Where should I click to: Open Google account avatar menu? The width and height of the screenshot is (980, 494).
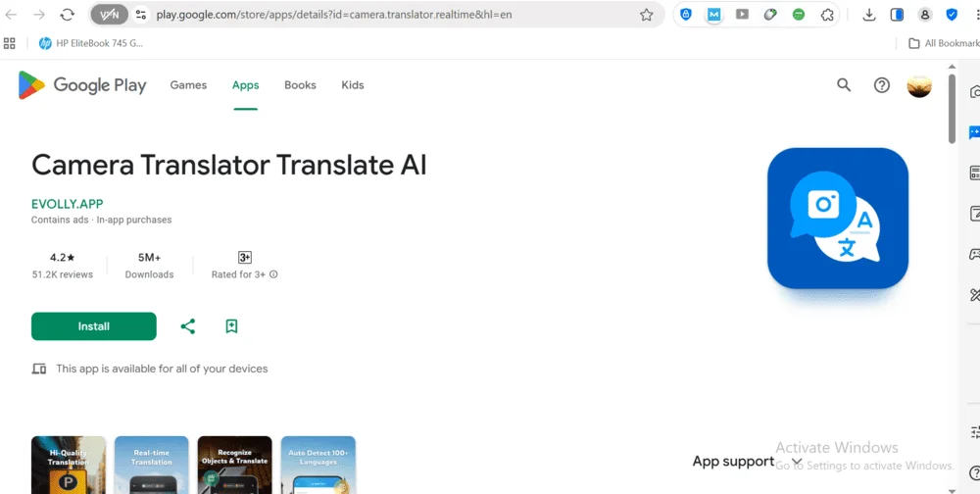click(919, 85)
